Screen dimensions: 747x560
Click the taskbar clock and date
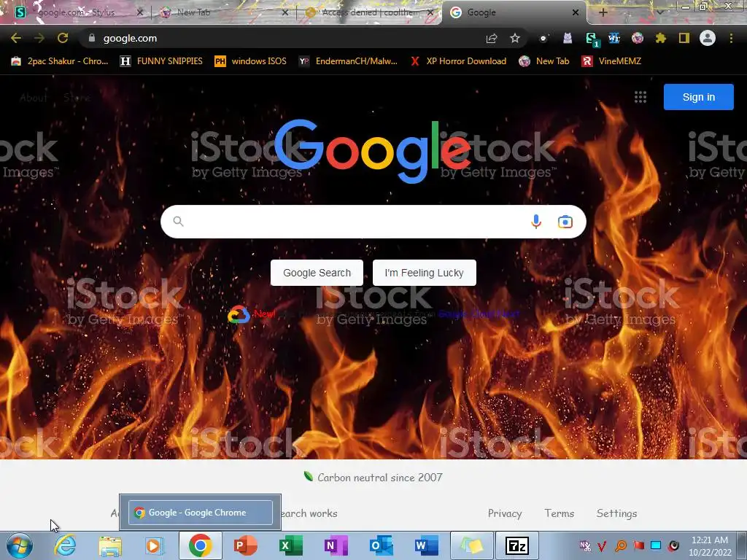[x=709, y=545]
